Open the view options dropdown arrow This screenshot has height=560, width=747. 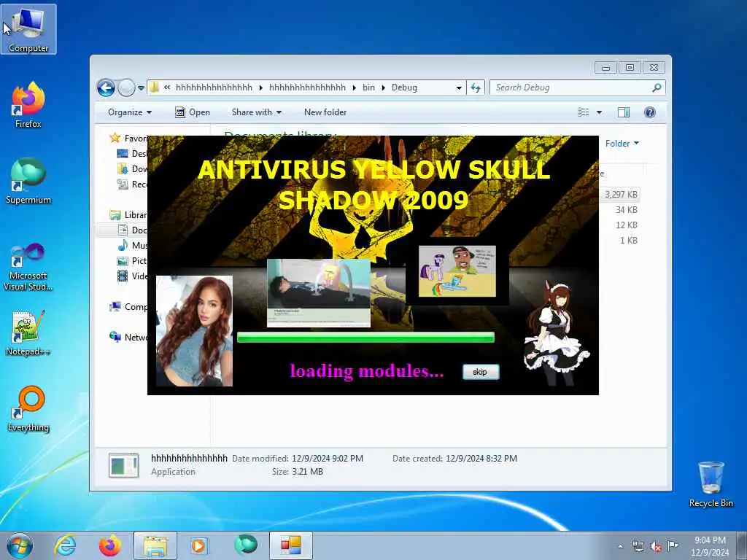tap(600, 112)
